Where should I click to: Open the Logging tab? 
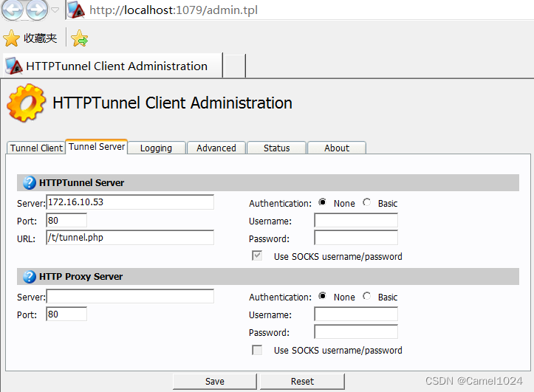click(157, 148)
